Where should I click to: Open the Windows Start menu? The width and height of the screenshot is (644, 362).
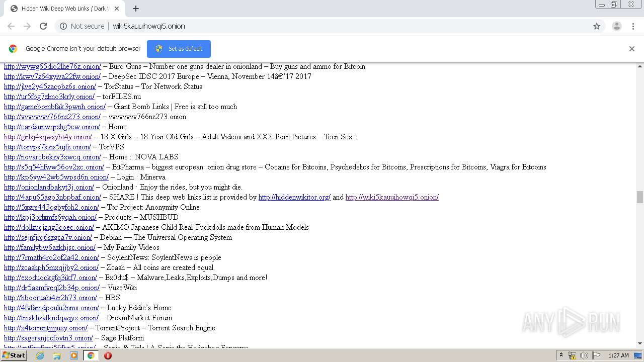pyautogui.click(x=14, y=355)
